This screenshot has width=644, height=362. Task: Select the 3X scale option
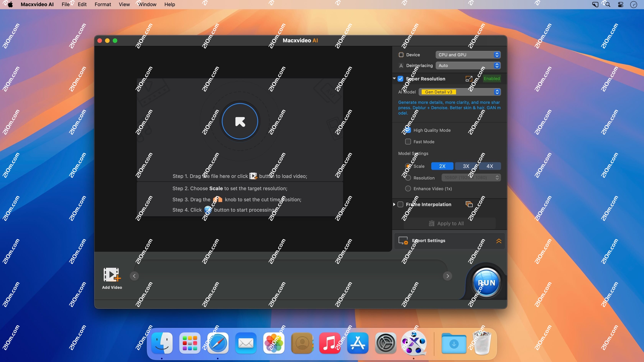[466, 166]
